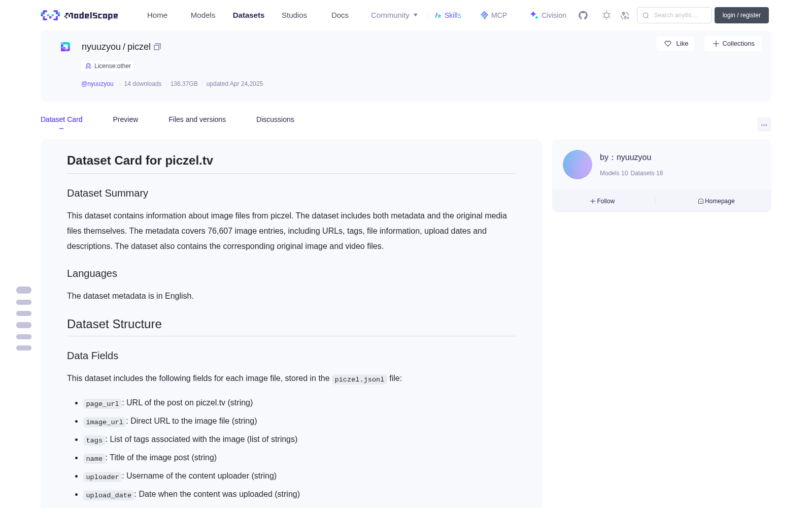Click the piczel dataset avatar icon
812x508 pixels.
(65, 47)
